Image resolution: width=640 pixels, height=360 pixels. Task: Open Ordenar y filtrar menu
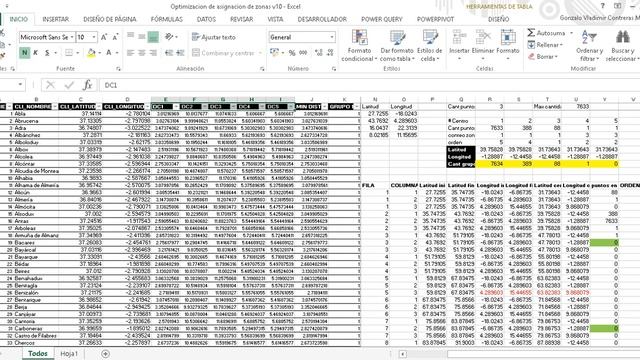point(589,45)
